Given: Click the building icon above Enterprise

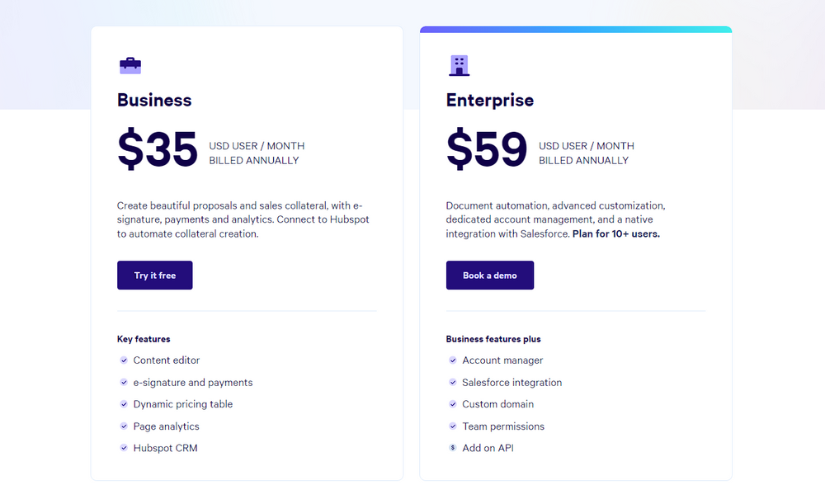Looking at the screenshot, I should [459, 65].
